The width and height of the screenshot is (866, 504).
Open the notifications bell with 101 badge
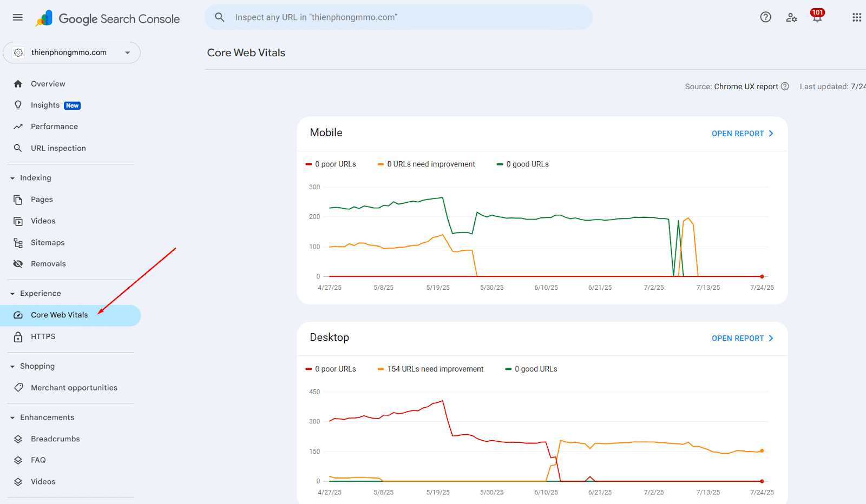coord(817,17)
